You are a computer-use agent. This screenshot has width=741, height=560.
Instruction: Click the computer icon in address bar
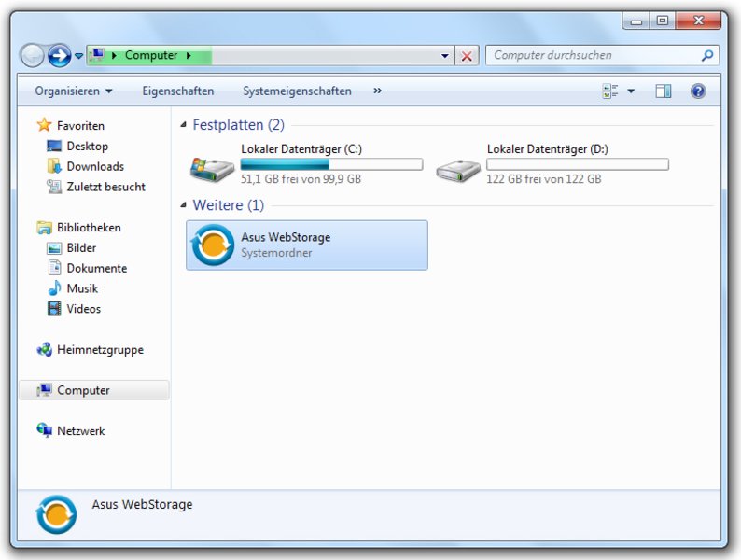[97, 55]
